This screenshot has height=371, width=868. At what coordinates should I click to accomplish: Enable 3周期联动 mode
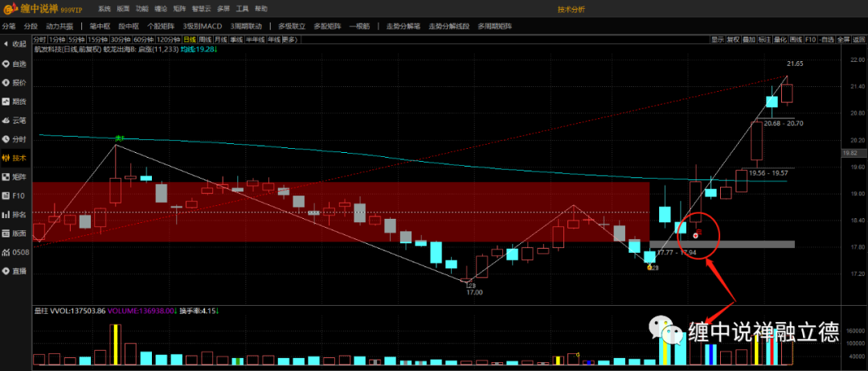246,26
